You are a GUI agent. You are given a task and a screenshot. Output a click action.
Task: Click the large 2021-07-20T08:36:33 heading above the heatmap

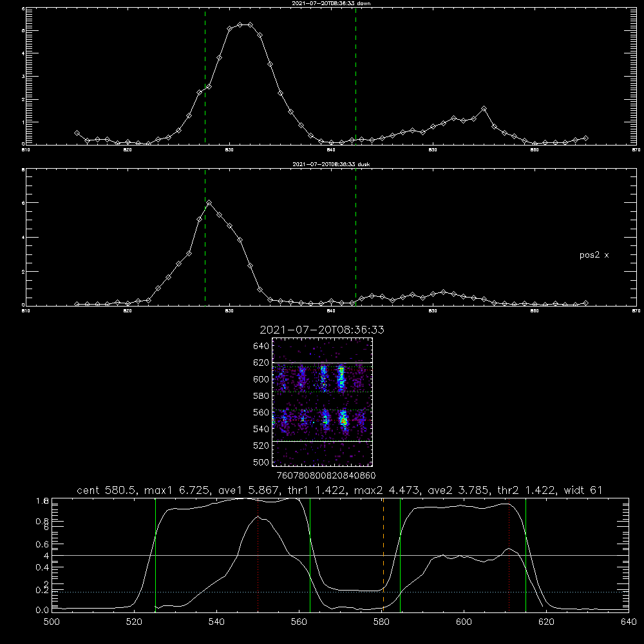click(322, 330)
